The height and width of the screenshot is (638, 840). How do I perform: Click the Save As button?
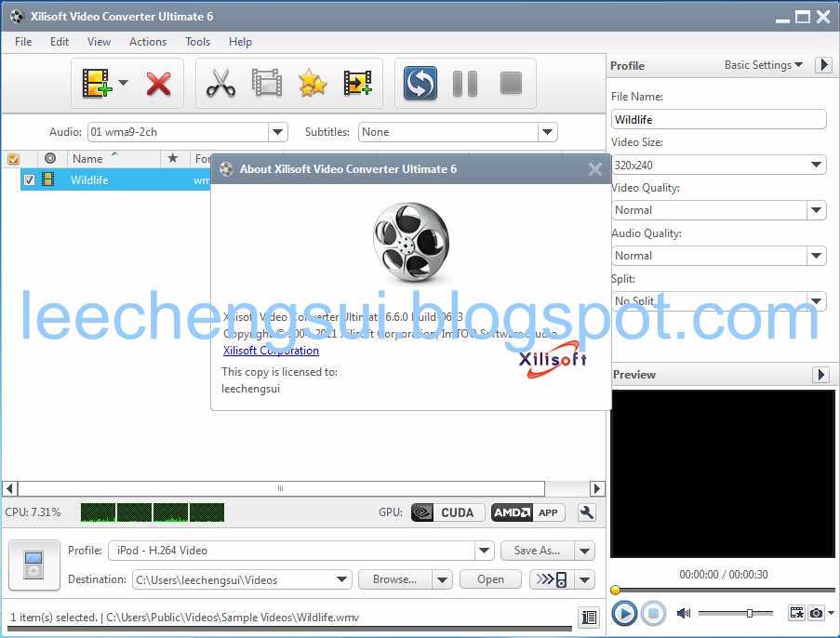(538, 551)
